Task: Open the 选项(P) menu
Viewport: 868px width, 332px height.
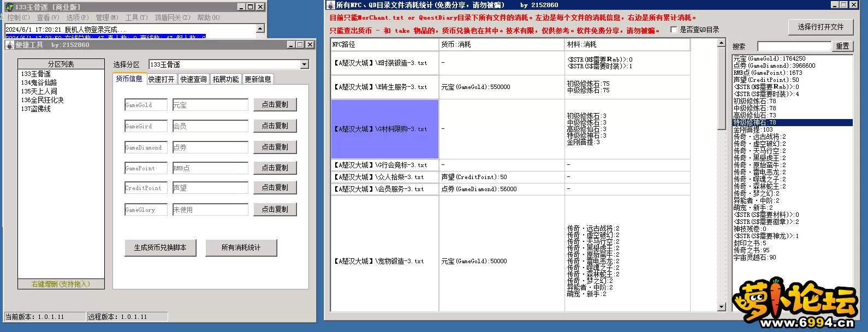Action: (78, 17)
